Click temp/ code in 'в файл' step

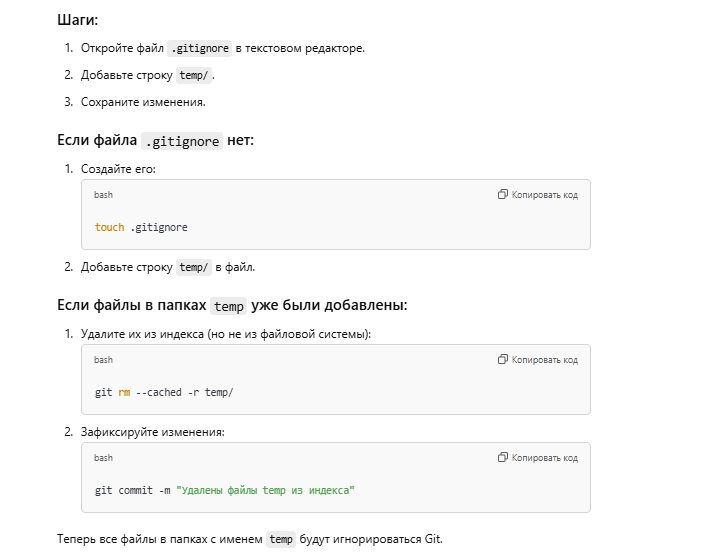(x=194, y=267)
